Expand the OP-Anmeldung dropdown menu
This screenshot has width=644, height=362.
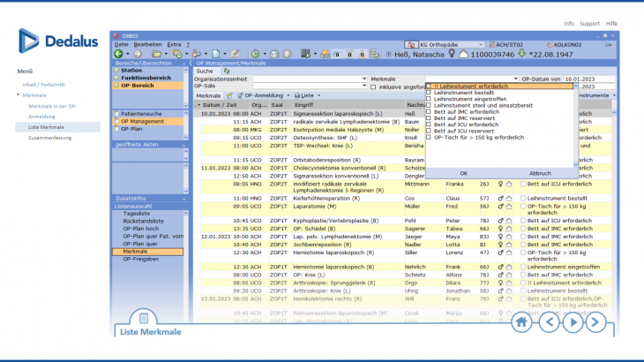click(287, 95)
